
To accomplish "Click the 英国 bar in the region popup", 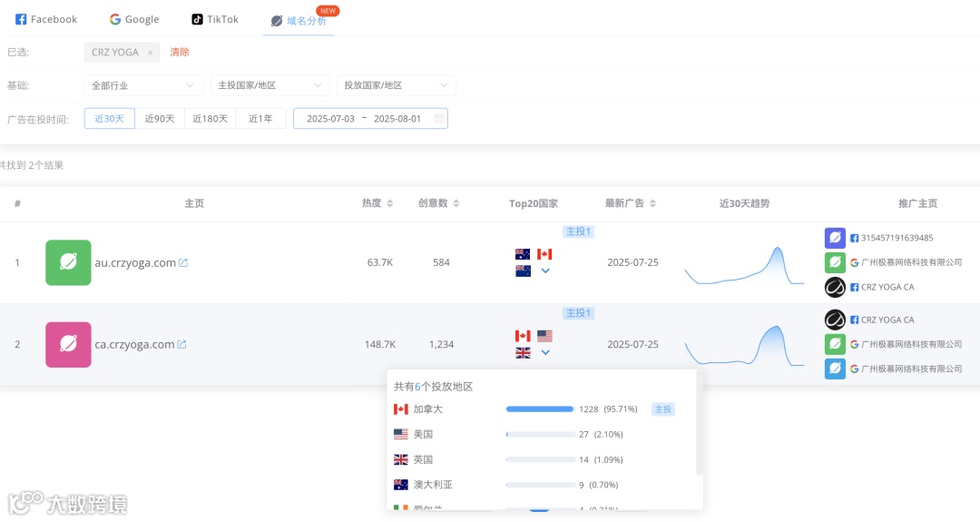I will pyautogui.click(x=541, y=459).
